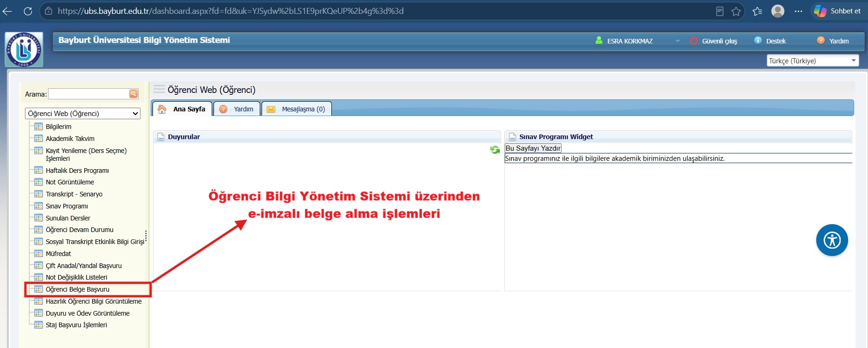Click the Güvenli çıkış power icon
Screen dimensions: 868x348
pyautogui.click(x=693, y=41)
